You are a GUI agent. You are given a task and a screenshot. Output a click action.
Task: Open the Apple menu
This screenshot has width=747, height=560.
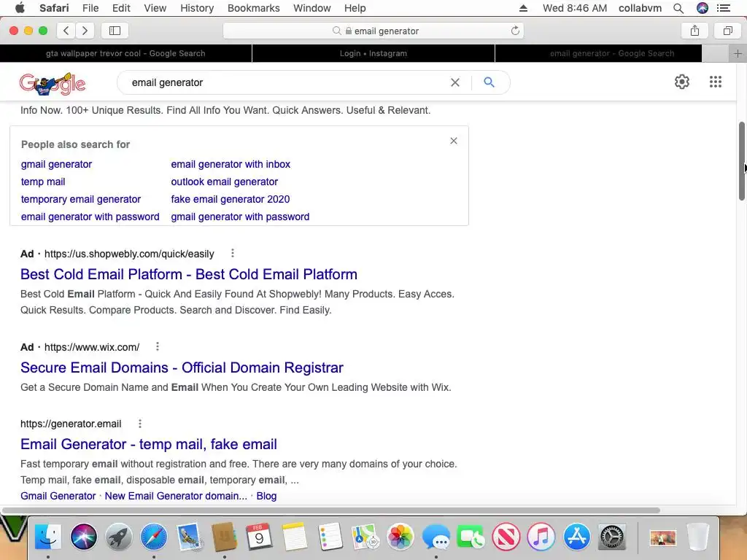pos(20,8)
